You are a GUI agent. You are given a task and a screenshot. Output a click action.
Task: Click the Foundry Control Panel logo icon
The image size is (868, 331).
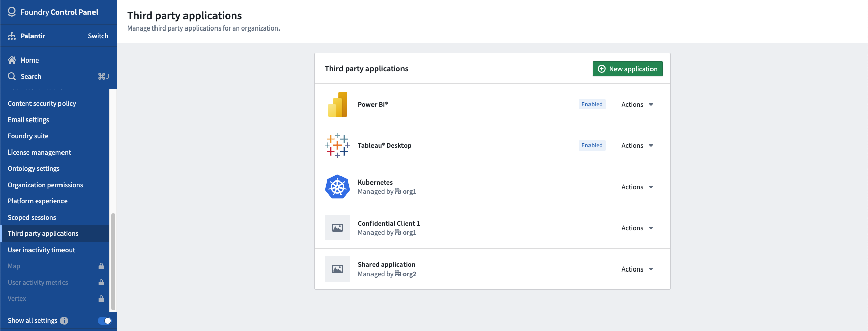[12, 12]
